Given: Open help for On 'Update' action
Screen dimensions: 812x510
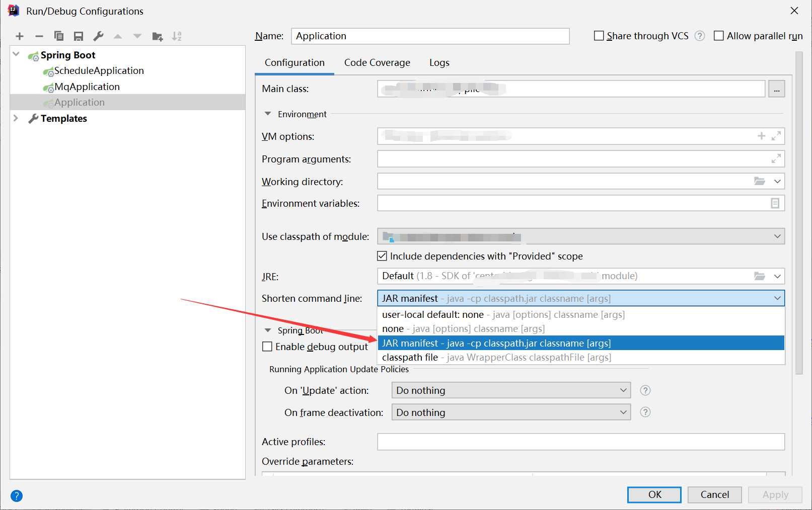Looking at the screenshot, I should [x=645, y=390].
